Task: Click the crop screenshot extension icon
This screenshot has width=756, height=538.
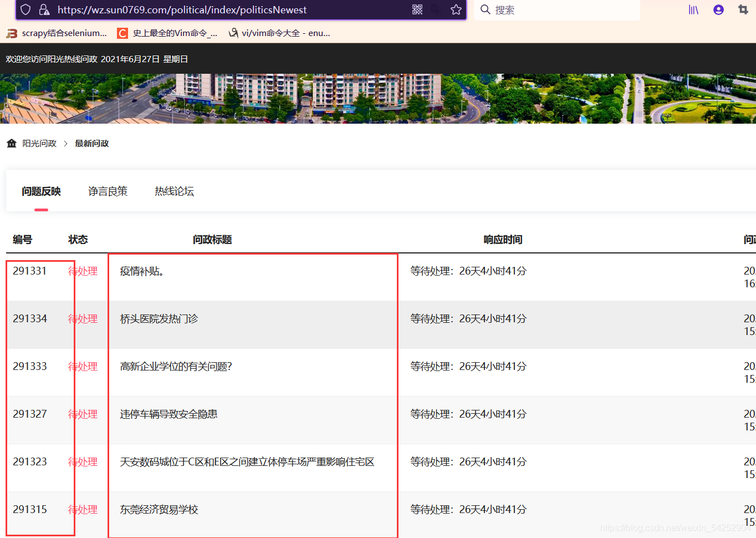Action: point(743,9)
